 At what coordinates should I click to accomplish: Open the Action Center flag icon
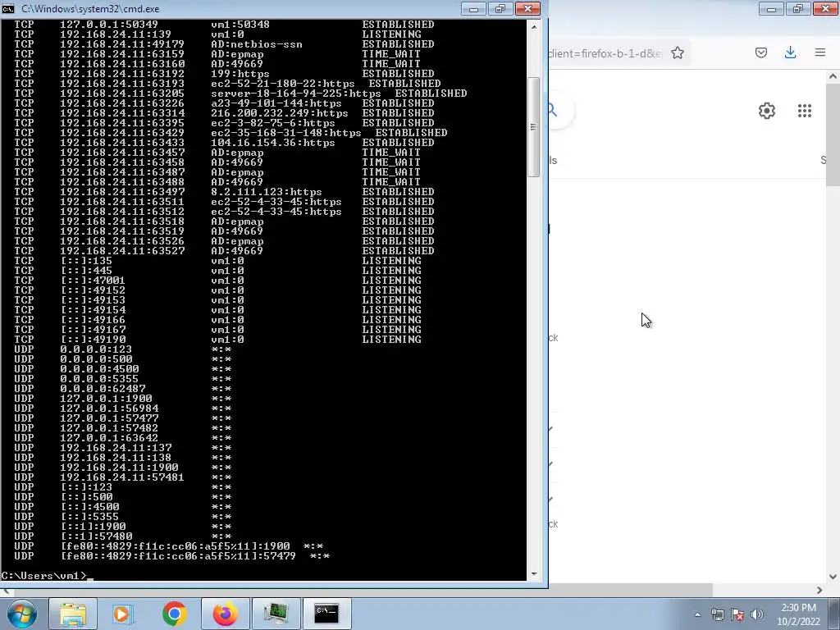pos(737,614)
